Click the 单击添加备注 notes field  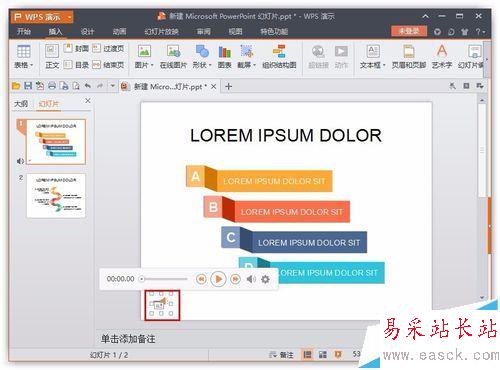pos(128,339)
